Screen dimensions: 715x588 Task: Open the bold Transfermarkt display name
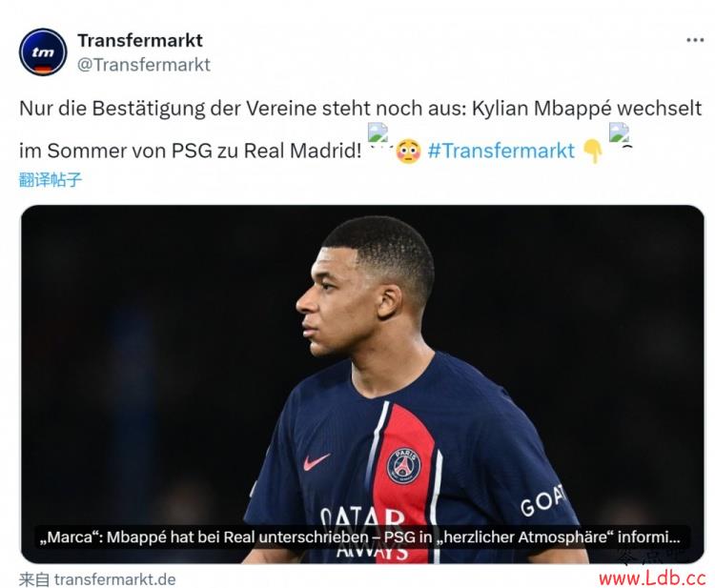140,41
